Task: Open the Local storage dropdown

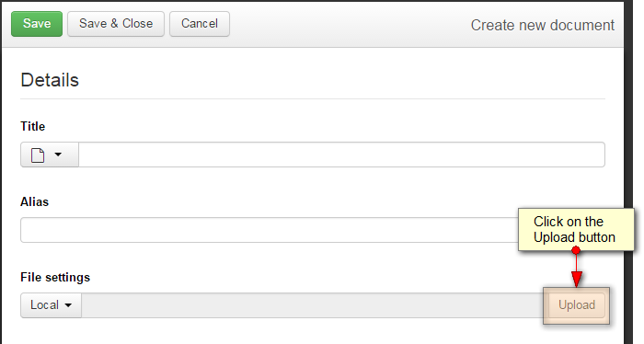Action: click(51, 305)
